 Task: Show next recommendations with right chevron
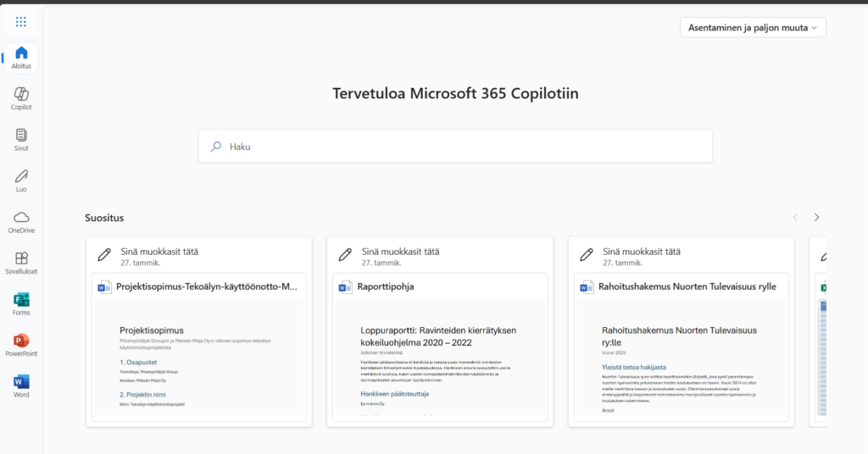coord(816,218)
